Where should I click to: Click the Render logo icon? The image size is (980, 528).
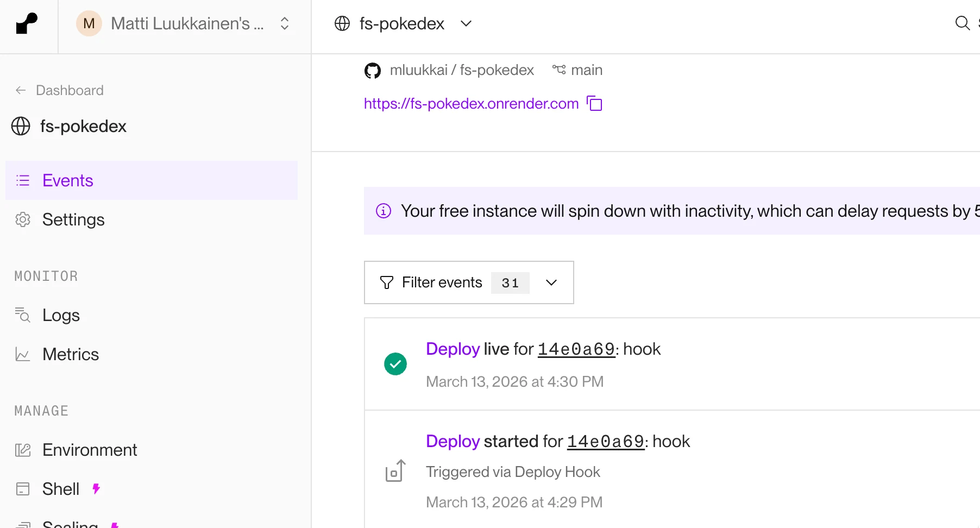(x=27, y=23)
